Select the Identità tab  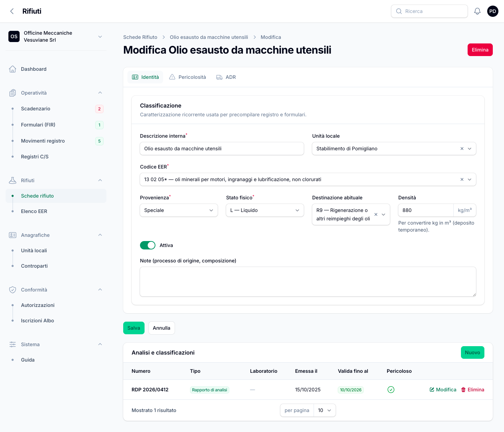tap(145, 77)
